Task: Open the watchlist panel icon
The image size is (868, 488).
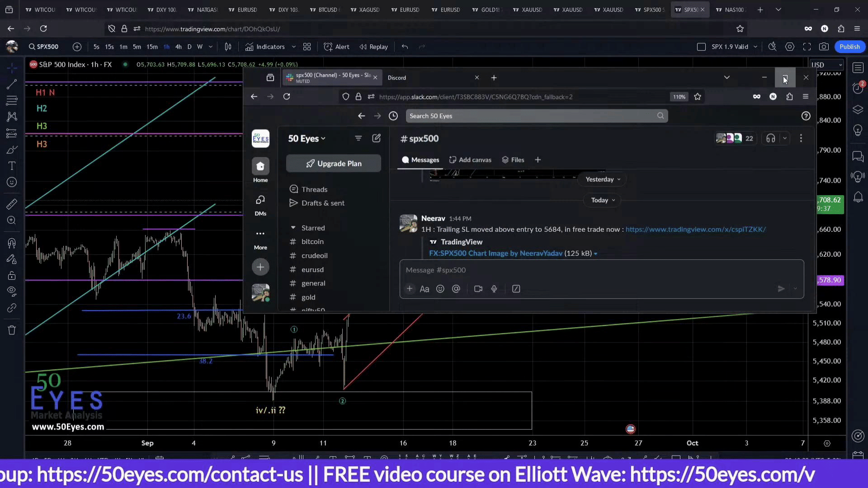Action: pyautogui.click(x=858, y=68)
